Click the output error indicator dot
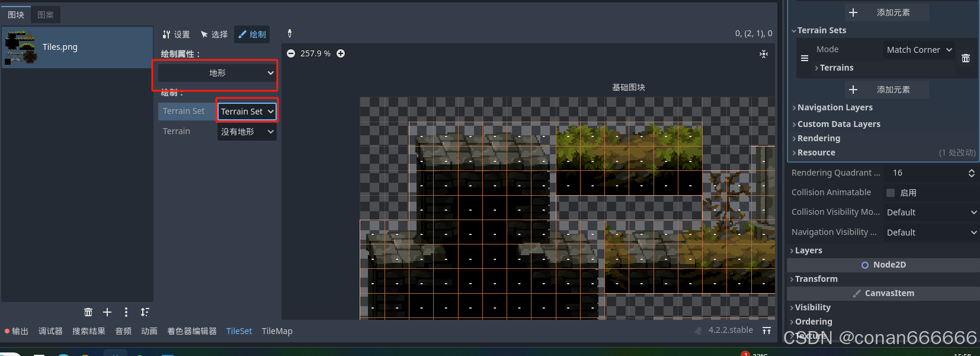 click(x=7, y=331)
